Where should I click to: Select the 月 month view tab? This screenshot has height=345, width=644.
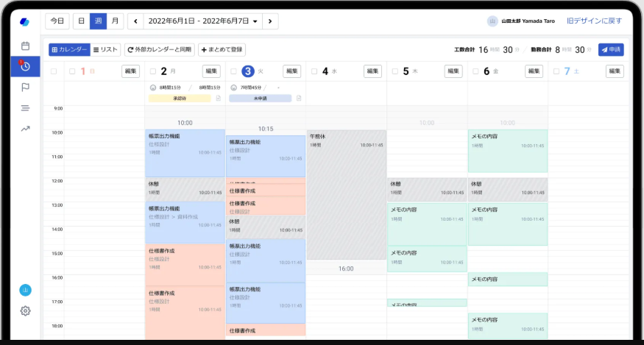click(x=115, y=21)
